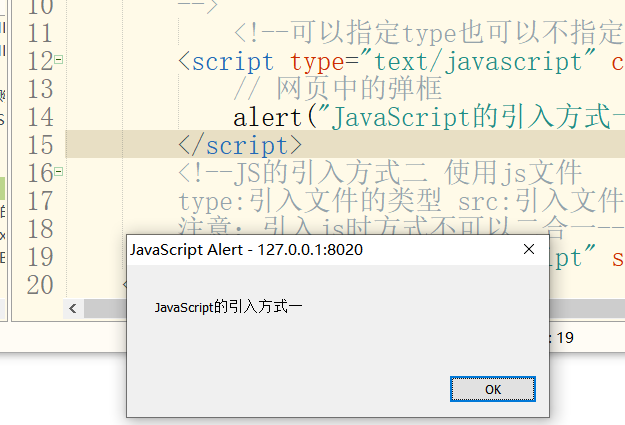
Task: Click the 'type' attribute on line 12
Action: tap(317, 62)
